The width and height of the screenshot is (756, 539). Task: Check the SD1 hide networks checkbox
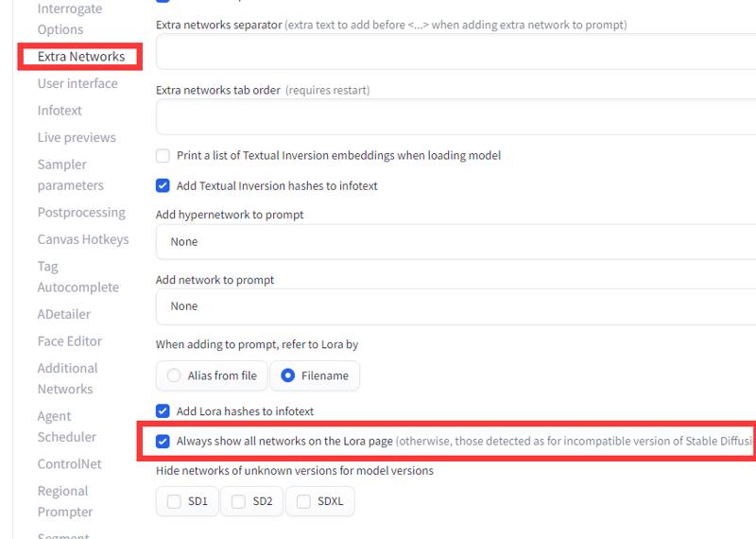pyautogui.click(x=174, y=501)
